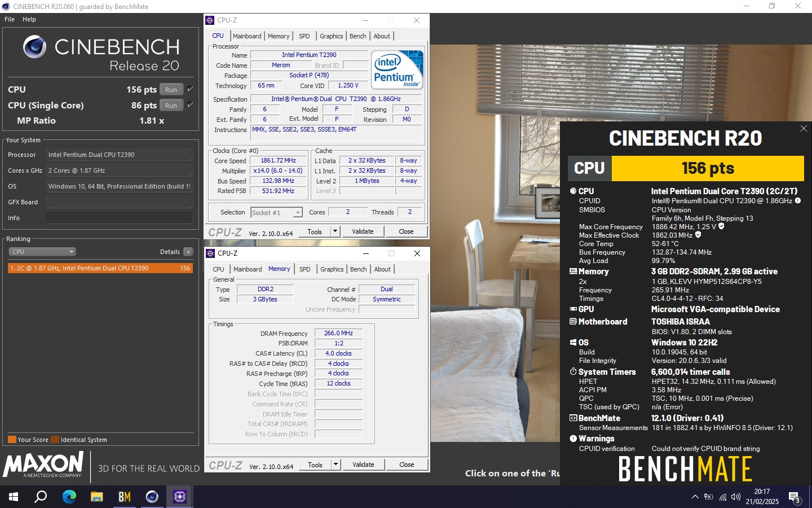
Task: Select ranking entry Intel Pentium Dual CPU T2390
Action: pyautogui.click(x=100, y=268)
